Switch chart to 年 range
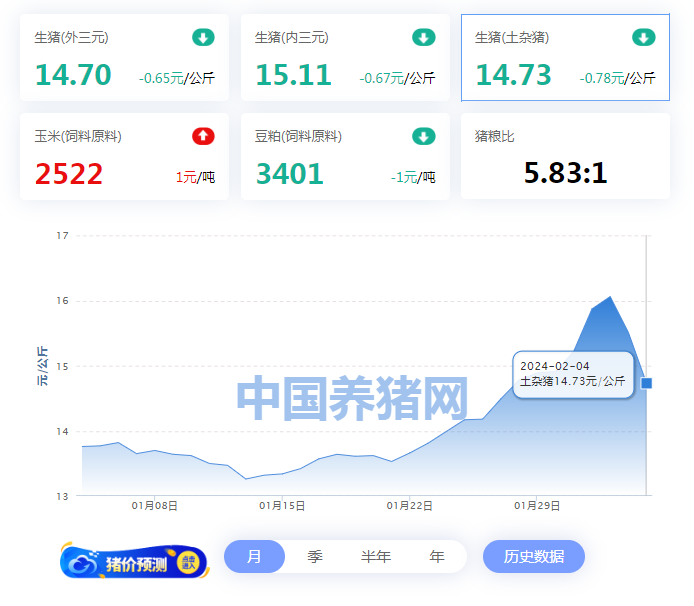 coord(437,557)
